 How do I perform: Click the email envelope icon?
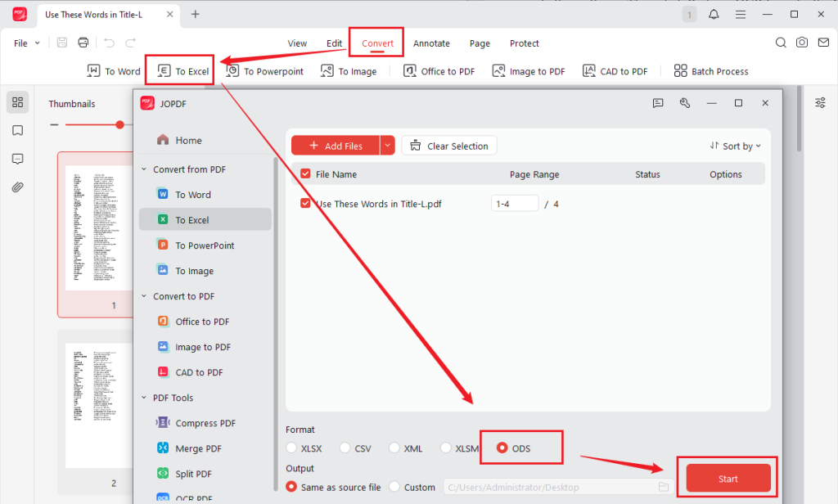tap(823, 43)
